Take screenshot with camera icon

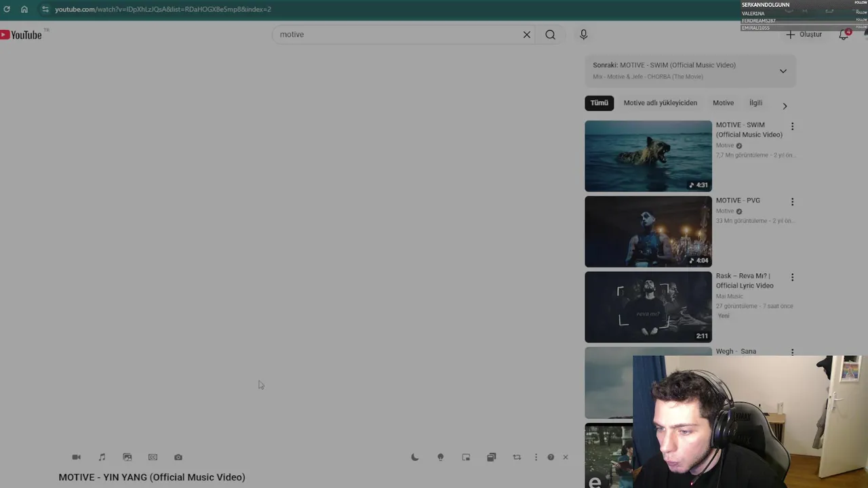pyautogui.click(x=178, y=457)
